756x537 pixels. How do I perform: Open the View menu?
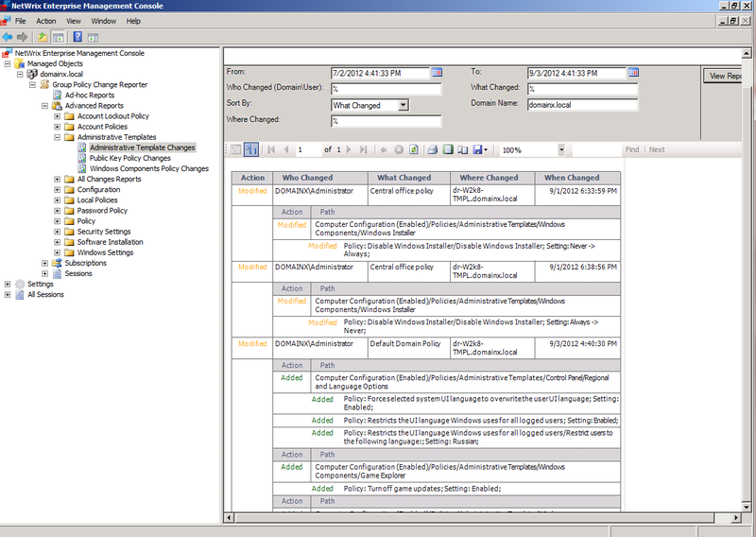74,21
